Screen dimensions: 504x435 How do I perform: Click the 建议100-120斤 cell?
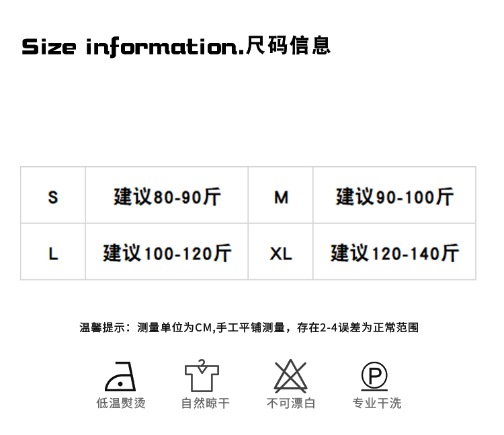(x=167, y=251)
